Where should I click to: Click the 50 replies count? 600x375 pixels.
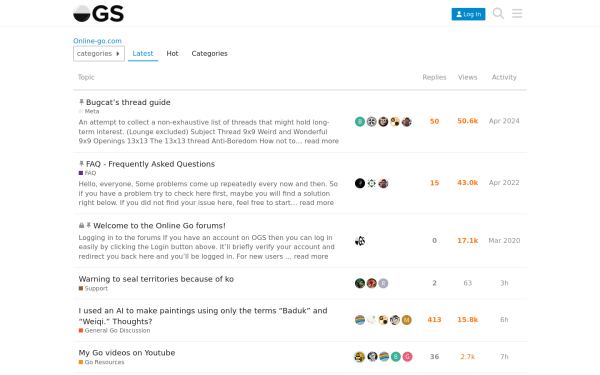point(434,121)
